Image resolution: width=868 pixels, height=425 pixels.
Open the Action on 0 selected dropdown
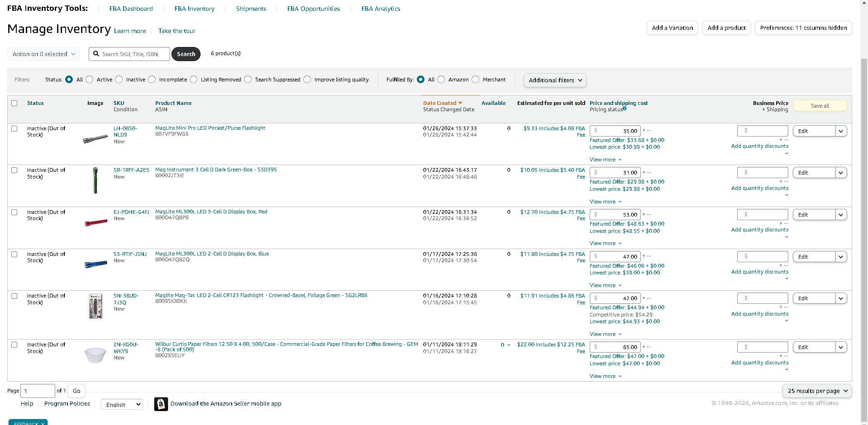[43, 54]
